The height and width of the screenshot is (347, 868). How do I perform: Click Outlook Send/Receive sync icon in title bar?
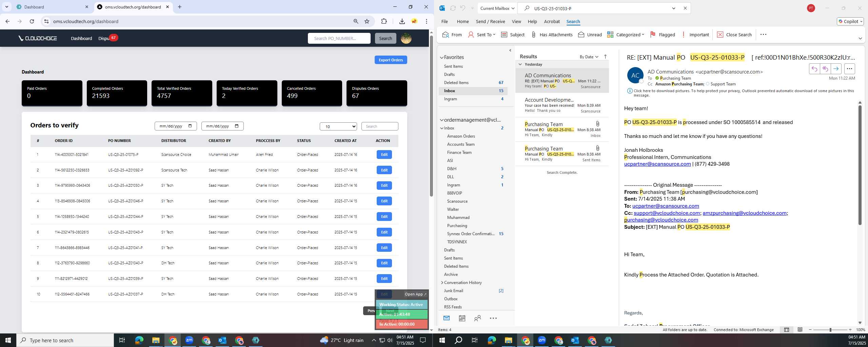pyautogui.click(x=453, y=8)
